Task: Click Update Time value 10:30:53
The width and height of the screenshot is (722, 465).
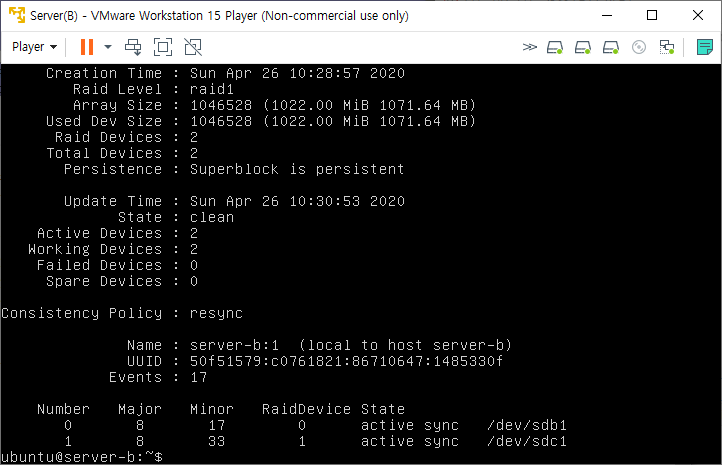Action: [325, 201]
